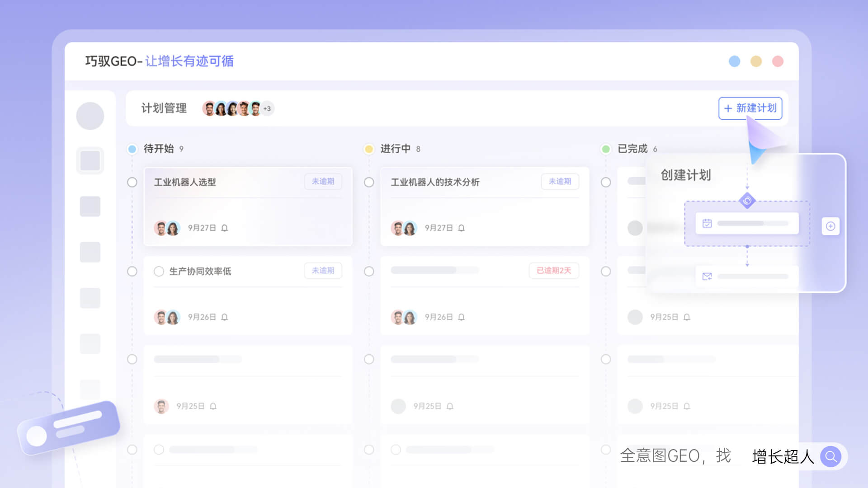This screenshot has height=488, width=868.
Task: Collapse the 进行中 column header
Action: pos(395,149)
